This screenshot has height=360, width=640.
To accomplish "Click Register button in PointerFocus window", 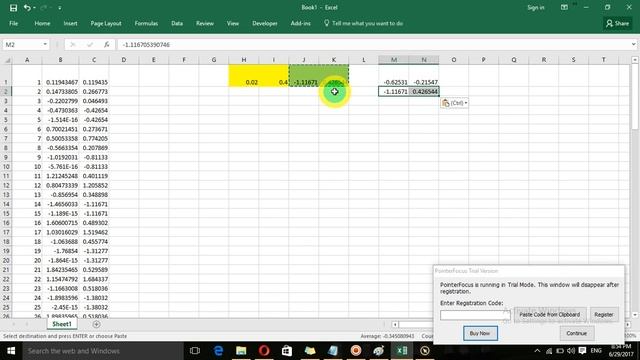I will 604,315.
